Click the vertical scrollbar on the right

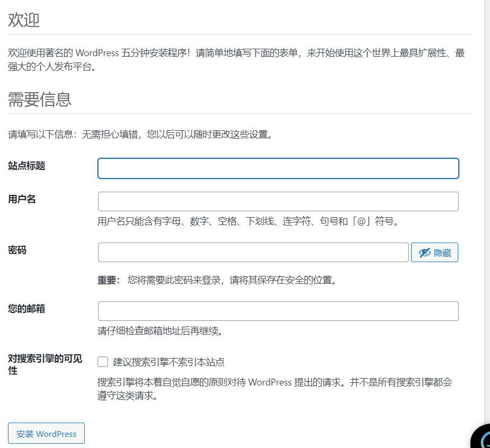pyautogui.click(x=487, y=212)
